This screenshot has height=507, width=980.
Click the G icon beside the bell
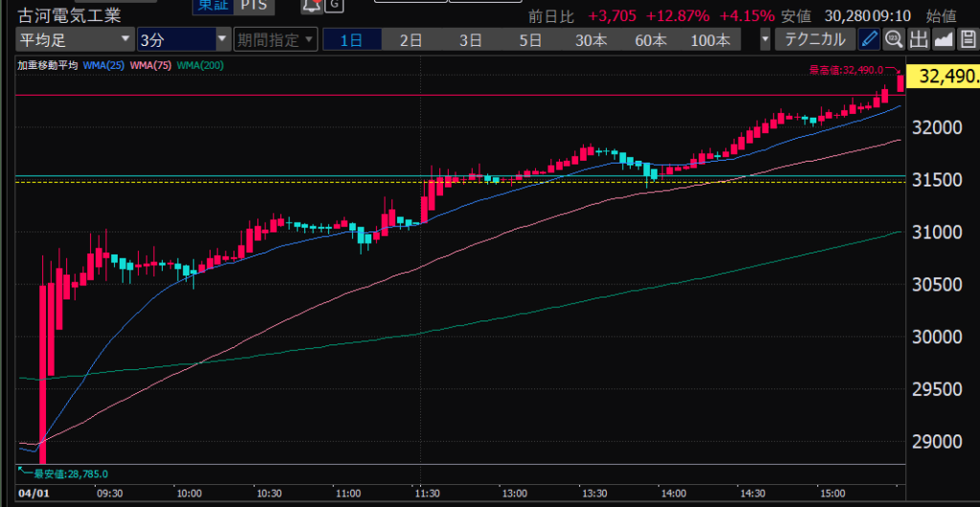(334, 6)
